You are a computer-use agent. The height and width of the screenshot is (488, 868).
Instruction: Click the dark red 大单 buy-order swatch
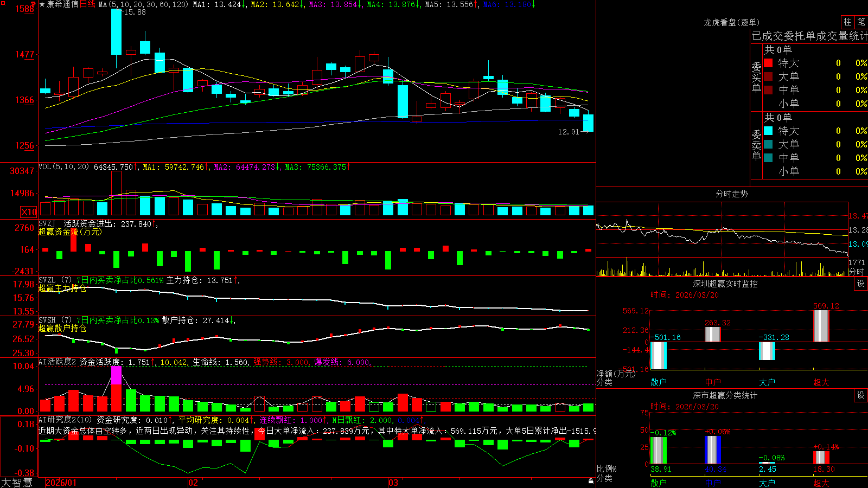coord(768,76)
